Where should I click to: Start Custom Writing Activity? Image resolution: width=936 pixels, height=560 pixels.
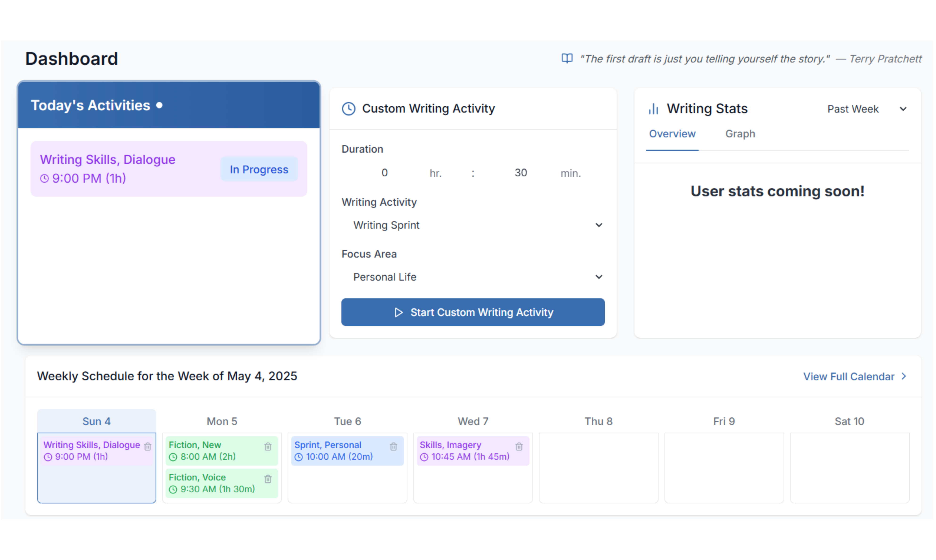point(473,312)
